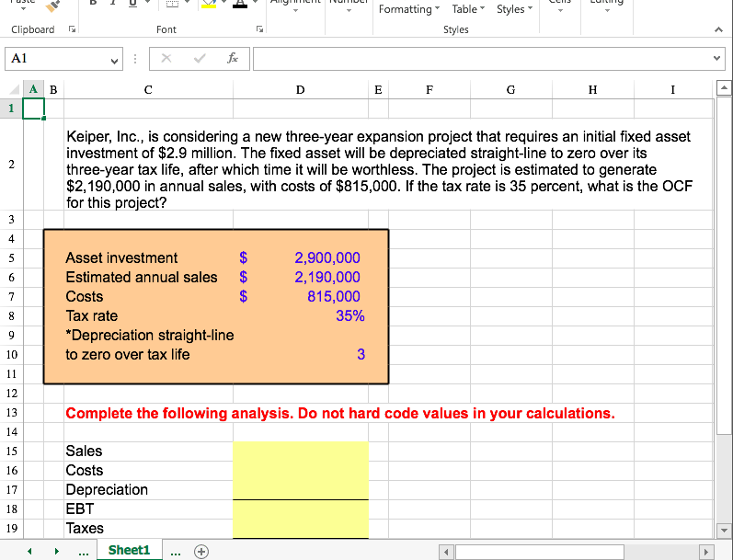The width and height of the screenshot is (733, 560).
Task: Click the horizontal scrollbar thumb
Action: (540, 552)
